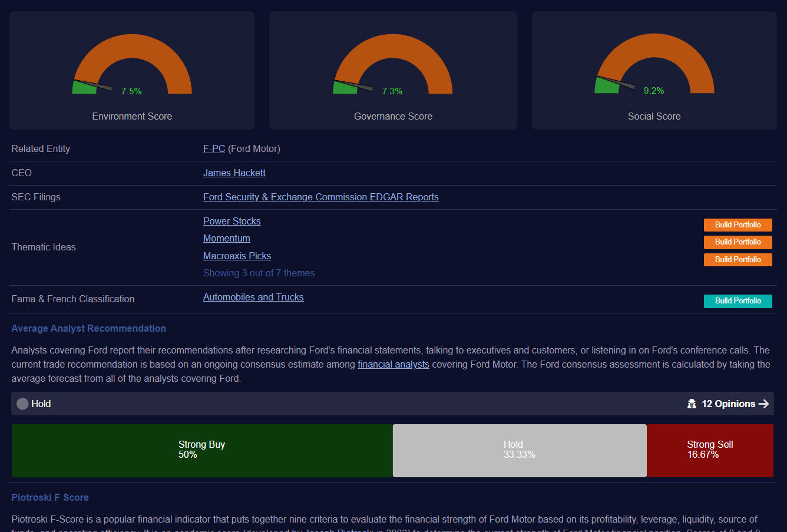Click the Average Analyst Recommendation heading
Image resolution: width=787 pixels, height=532 pixels.
click(89, 329)
